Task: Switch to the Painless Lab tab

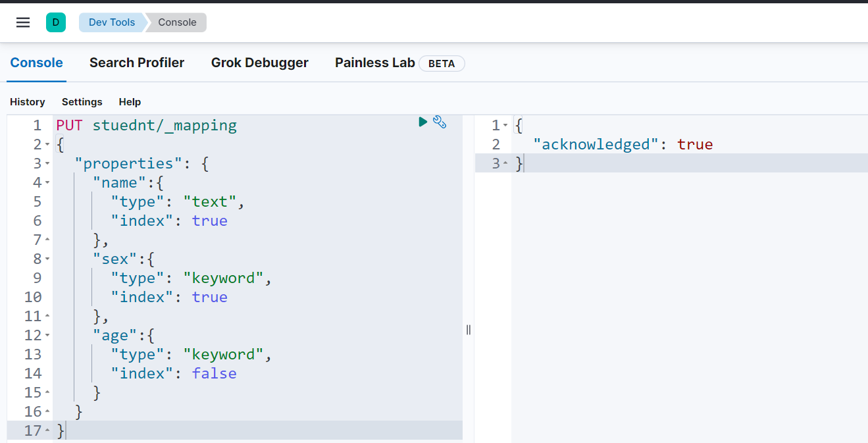Action: [374, 63]
